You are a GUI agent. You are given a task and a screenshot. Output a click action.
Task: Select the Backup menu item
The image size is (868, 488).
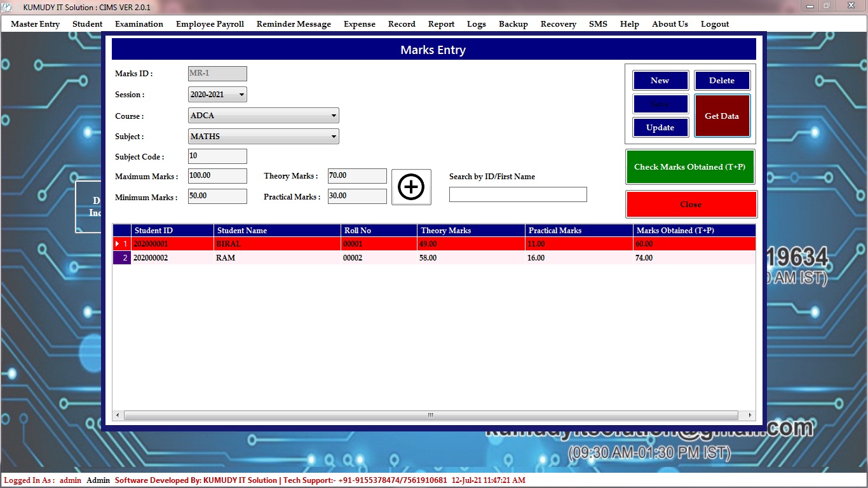pos(513,24)
